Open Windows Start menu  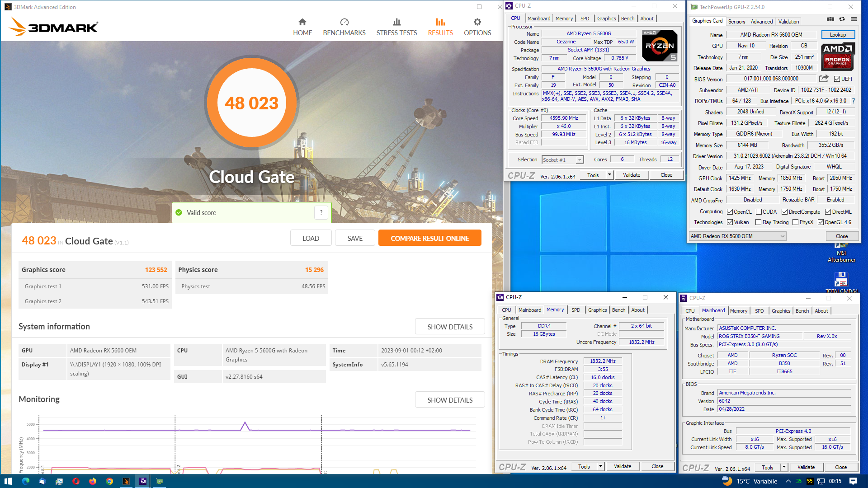[x=8, y=481]
